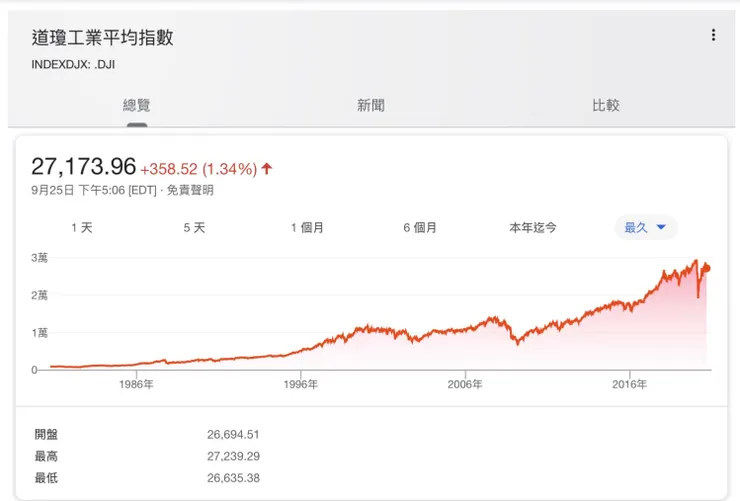
Task: Click the 開盤 label
Action: pos(46,434)
